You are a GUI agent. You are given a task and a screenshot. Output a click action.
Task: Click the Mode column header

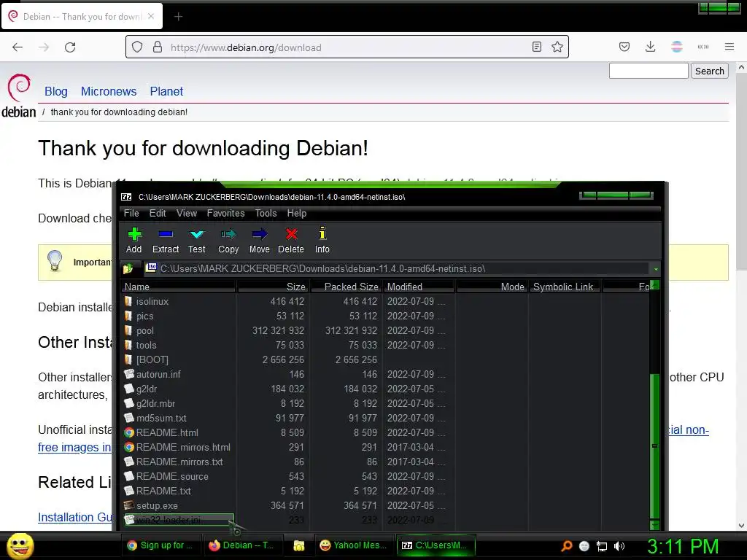pyautogui.click(x=492, y=287)
